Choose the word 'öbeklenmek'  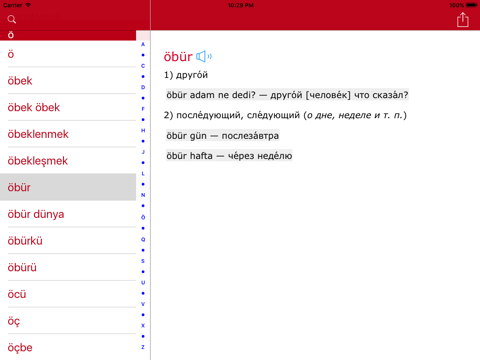(x=68, y=134)
